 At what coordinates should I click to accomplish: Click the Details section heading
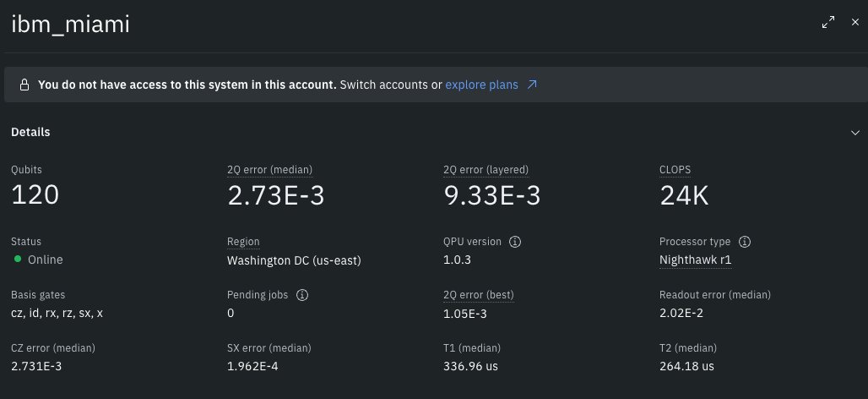click(x=30, y=132)
